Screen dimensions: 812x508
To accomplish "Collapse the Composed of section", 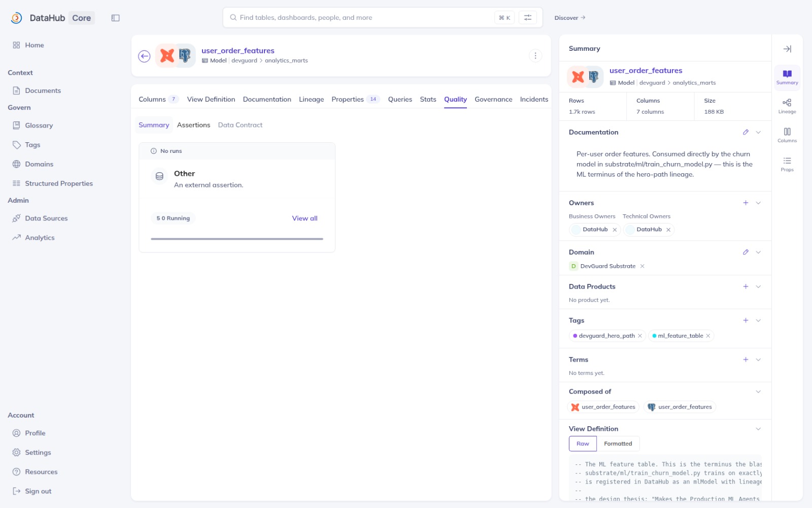I will [758, 392].
